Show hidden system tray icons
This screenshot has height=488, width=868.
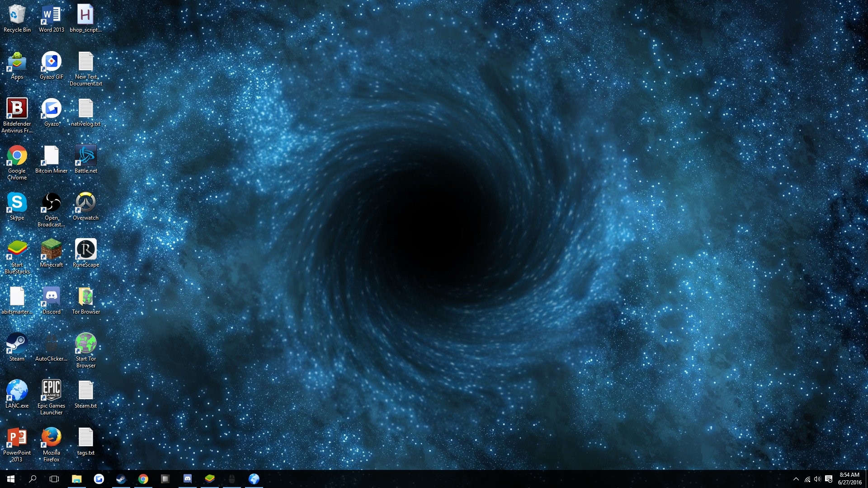pyautogui.click(x=796, y=479)
